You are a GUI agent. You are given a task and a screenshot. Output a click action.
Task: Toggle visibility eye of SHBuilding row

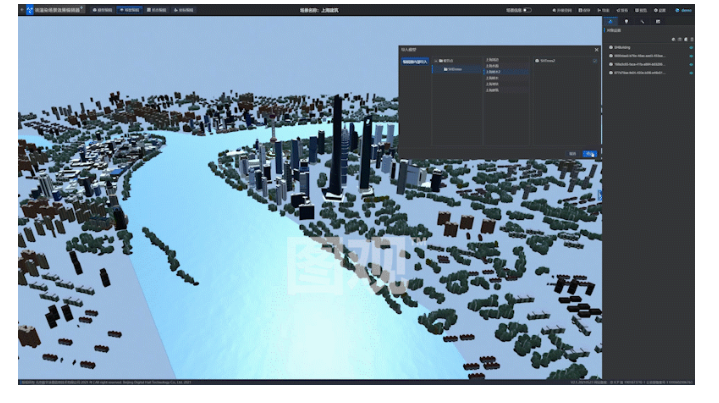(x=691, y=48)
